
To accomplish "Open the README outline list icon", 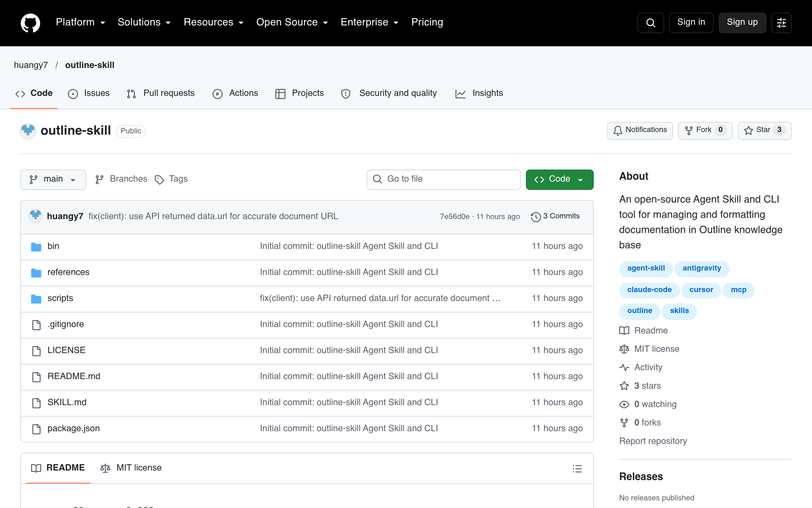I will tap(577, 468).
